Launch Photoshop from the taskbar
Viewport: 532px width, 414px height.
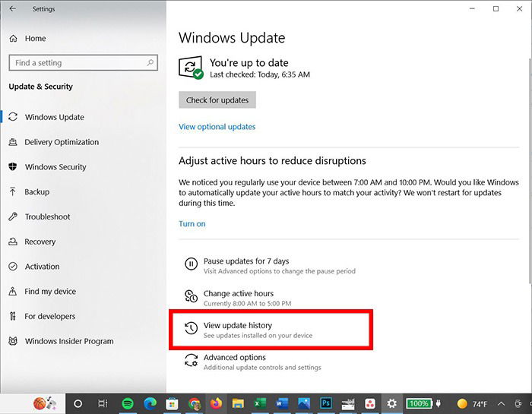(x=326, y=403)
